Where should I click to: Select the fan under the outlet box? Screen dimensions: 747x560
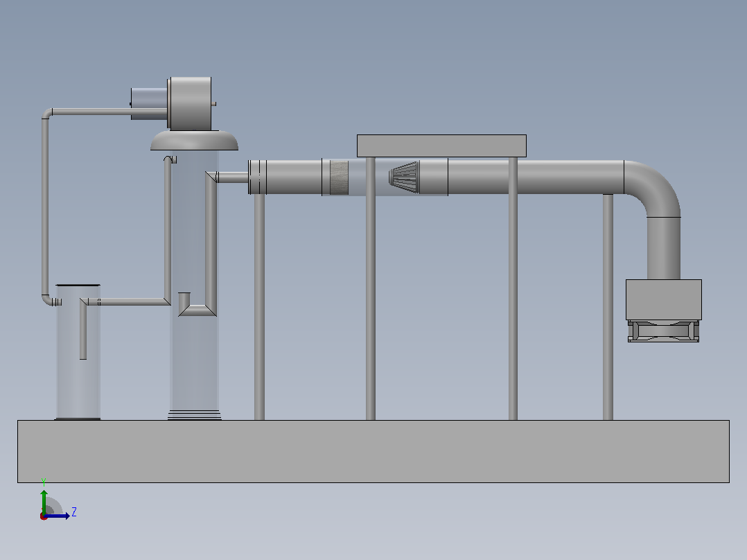coord(663,331)
